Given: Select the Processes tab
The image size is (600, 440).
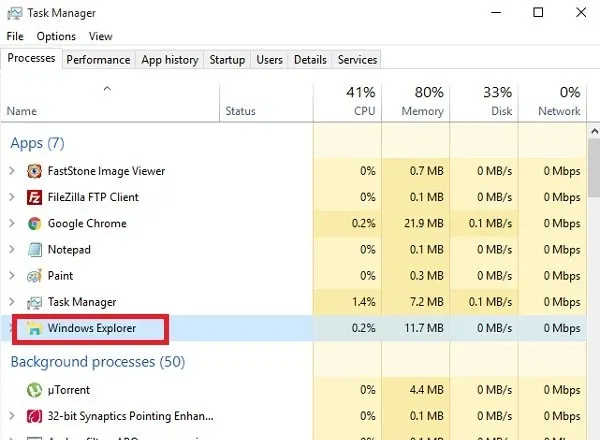Looking at the screenshot, I should pos(31,58).
